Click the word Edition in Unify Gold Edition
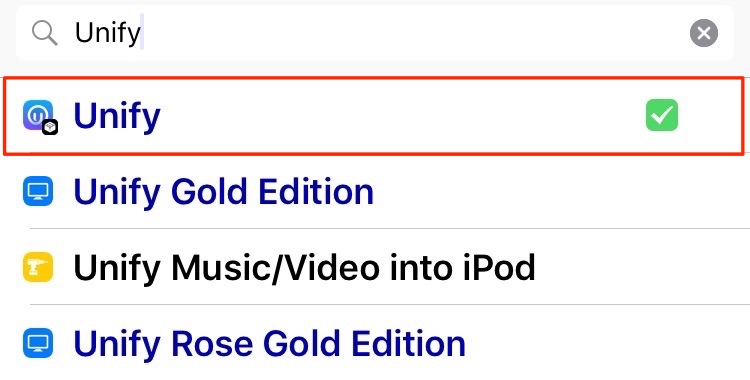The height and width of the screenshot is (380, 750). 316,191
